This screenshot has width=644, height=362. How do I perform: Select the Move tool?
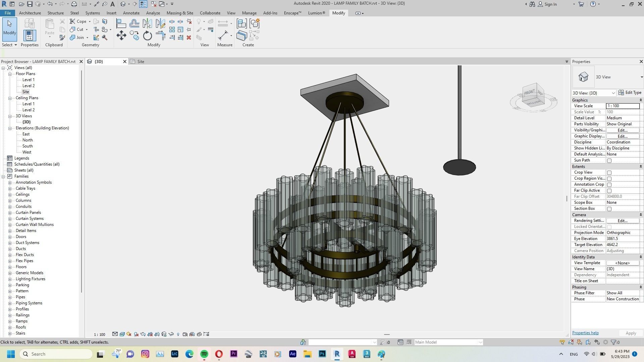[121, 36]
